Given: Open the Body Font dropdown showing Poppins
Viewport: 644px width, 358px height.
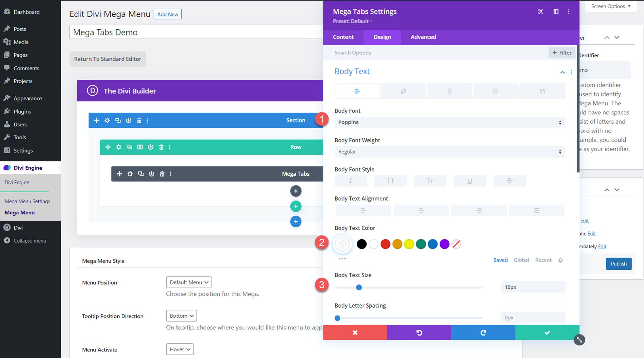Looking at the screenshot, I should (450, 122).
